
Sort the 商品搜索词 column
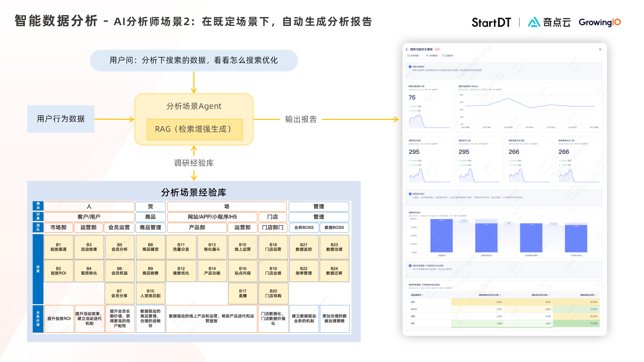coord(423,295)
